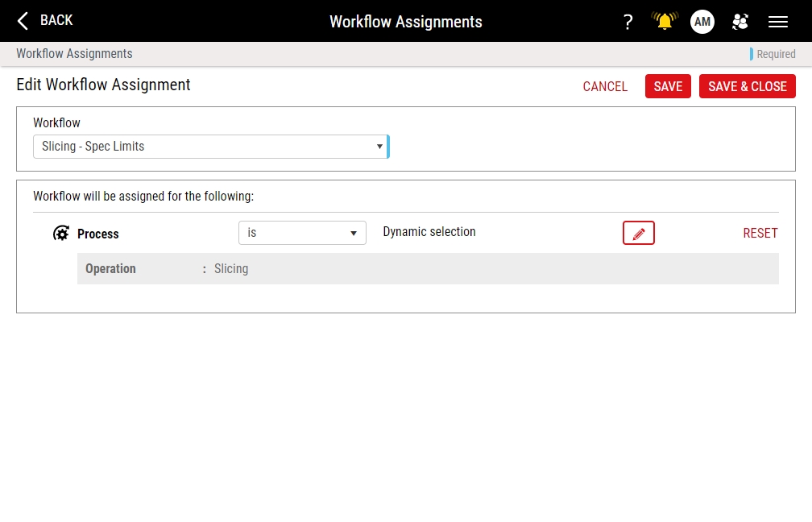Click the back chevron arrow
This screenshot has width=812, height=522.
pyautogui.click(x=22, y=21)
